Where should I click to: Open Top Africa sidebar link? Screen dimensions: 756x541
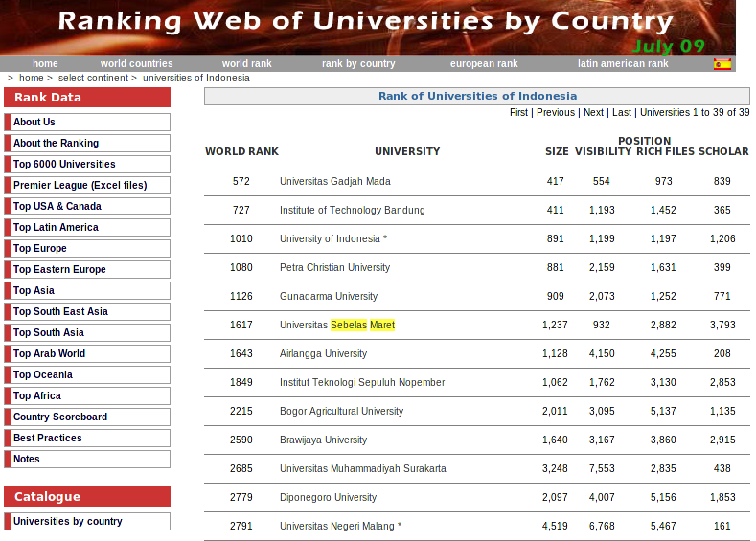tap(87, 396)
